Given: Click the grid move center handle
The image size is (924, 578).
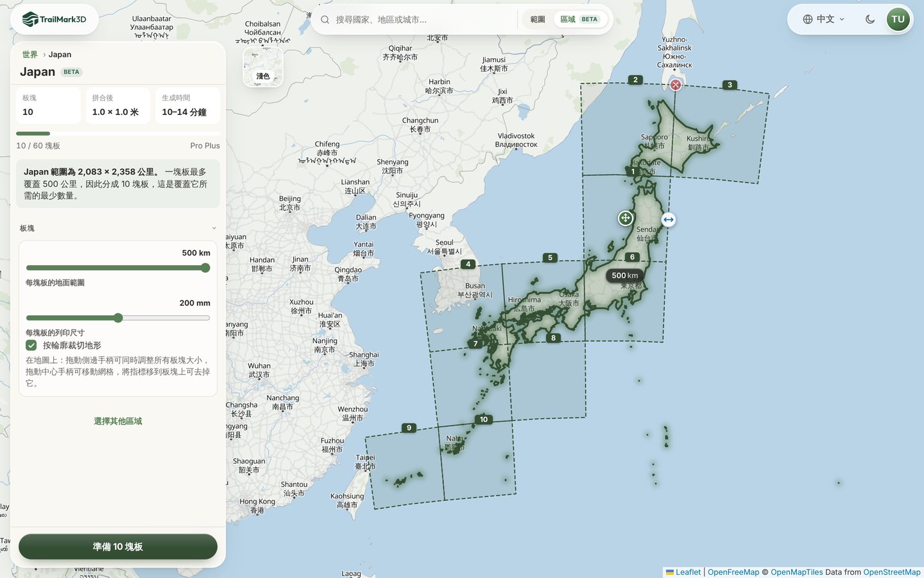Looking at the screenshot, I should pos(626,218).
